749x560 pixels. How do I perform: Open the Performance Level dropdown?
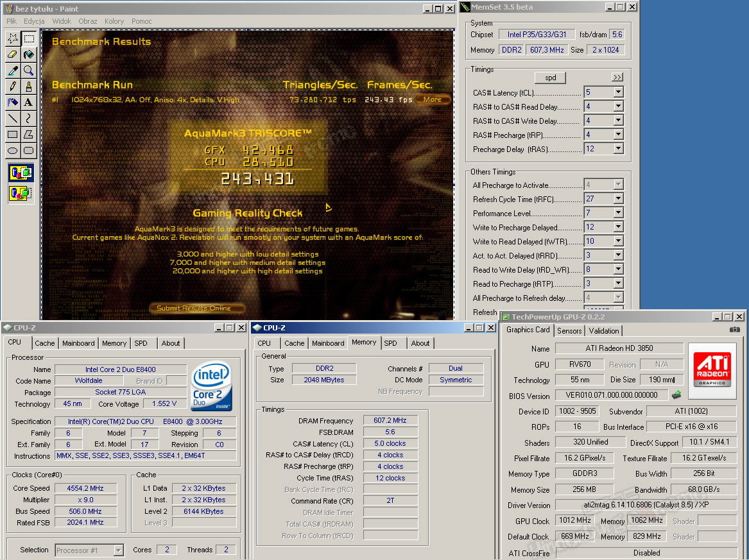click(618, 213)
